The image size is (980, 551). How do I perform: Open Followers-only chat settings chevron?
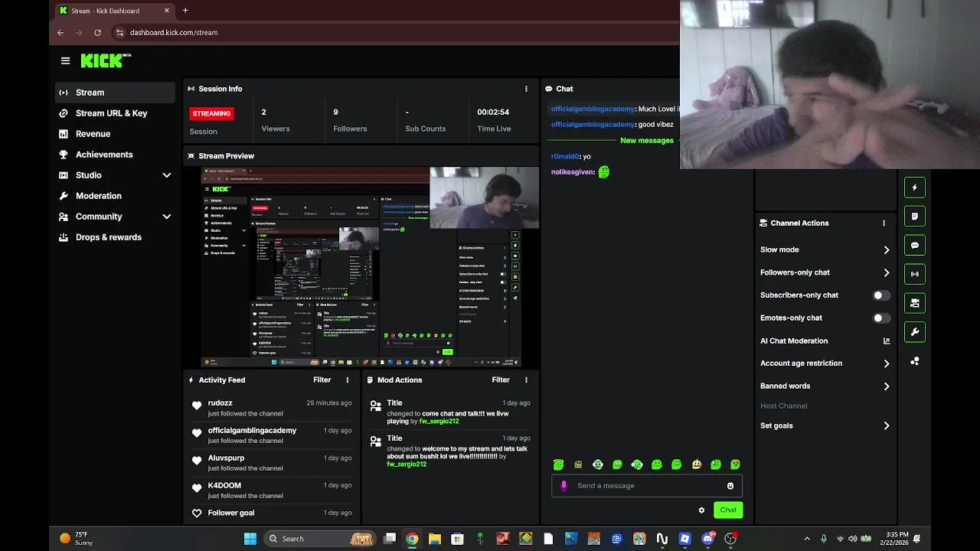click(887, 273)
